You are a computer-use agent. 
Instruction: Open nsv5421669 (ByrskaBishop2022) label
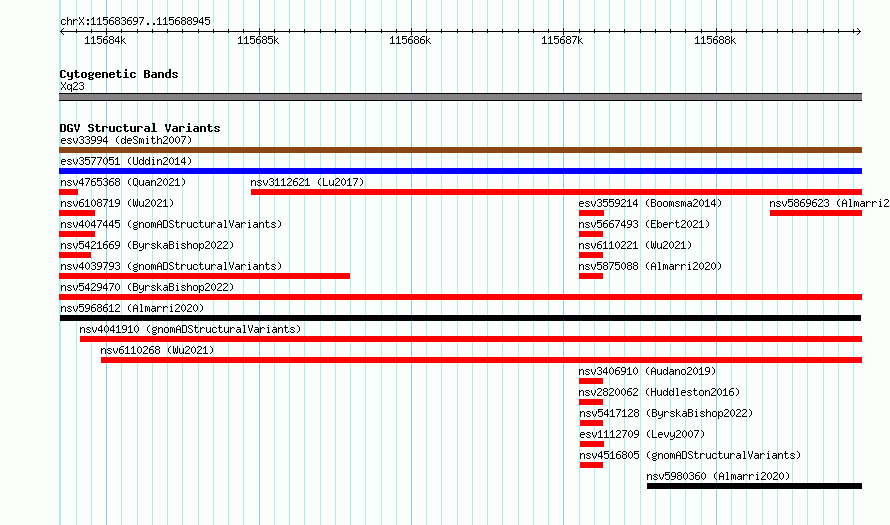147,245
